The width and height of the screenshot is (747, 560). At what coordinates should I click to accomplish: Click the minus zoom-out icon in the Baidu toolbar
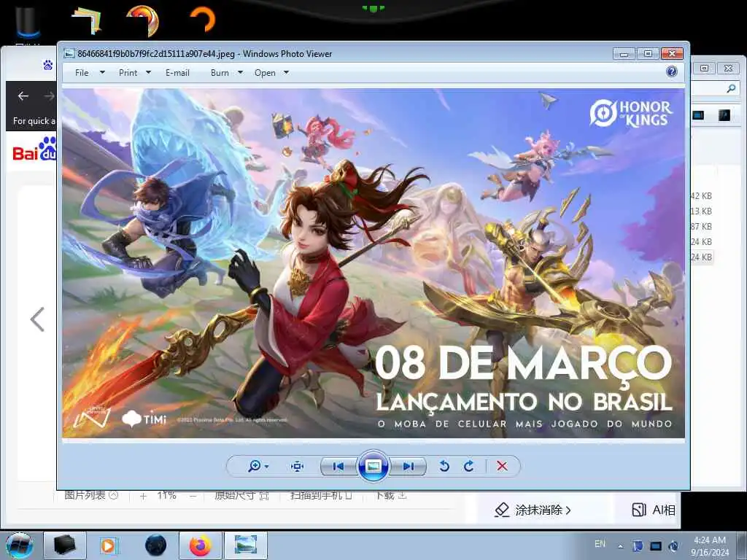[x=193, y=496]
